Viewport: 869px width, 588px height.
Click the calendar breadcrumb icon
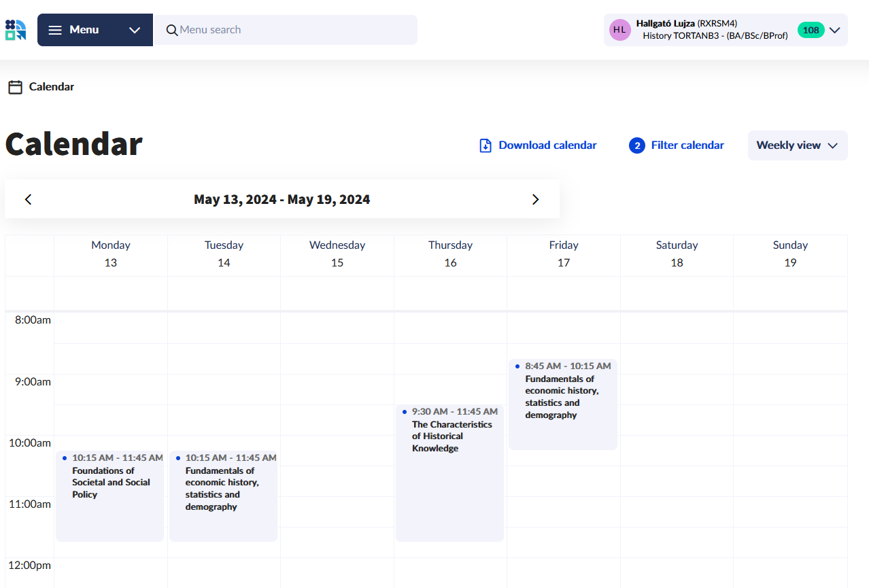pos(15,87)
